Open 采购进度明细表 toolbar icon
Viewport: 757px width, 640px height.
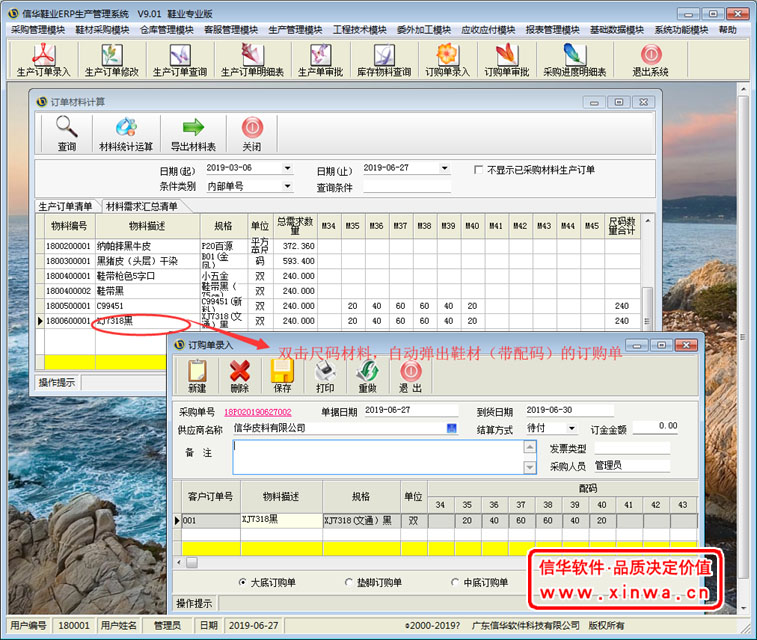point(575,60)
